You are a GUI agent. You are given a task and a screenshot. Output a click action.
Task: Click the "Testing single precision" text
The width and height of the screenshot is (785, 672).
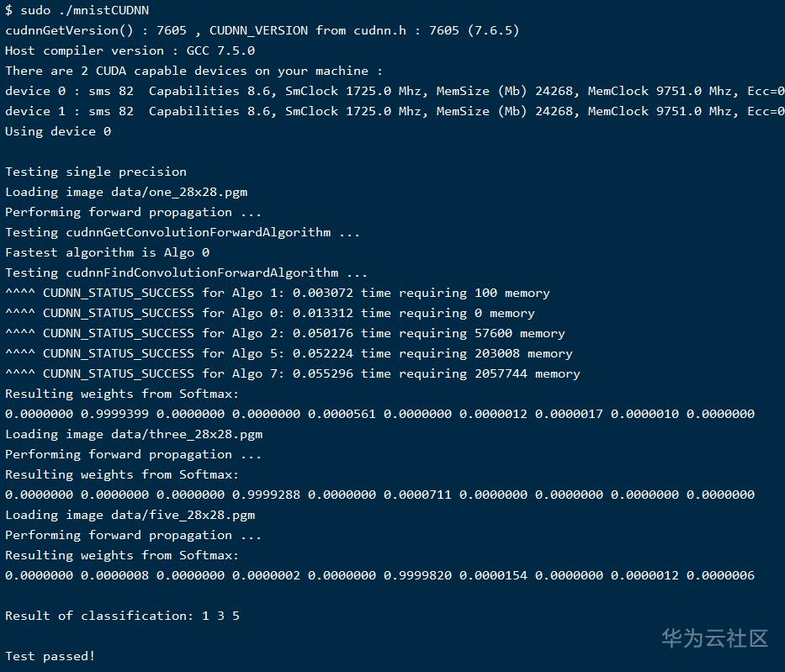pyautogui.click(x=96, y=172)
